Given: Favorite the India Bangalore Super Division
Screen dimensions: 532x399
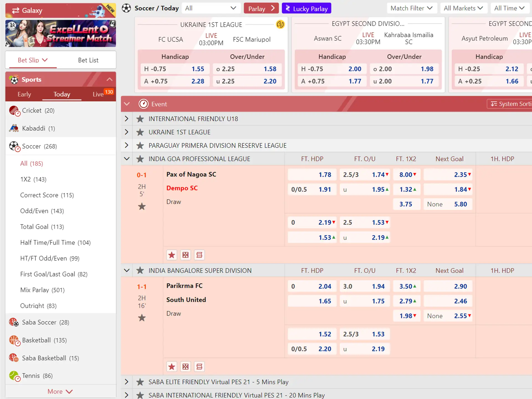Looking at the screenshot, I should pos(140,270).
